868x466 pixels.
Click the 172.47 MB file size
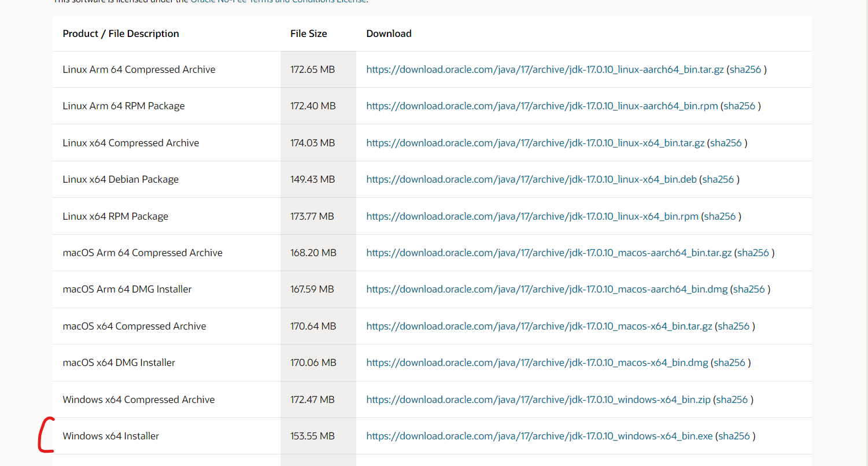tap(313, 400)
